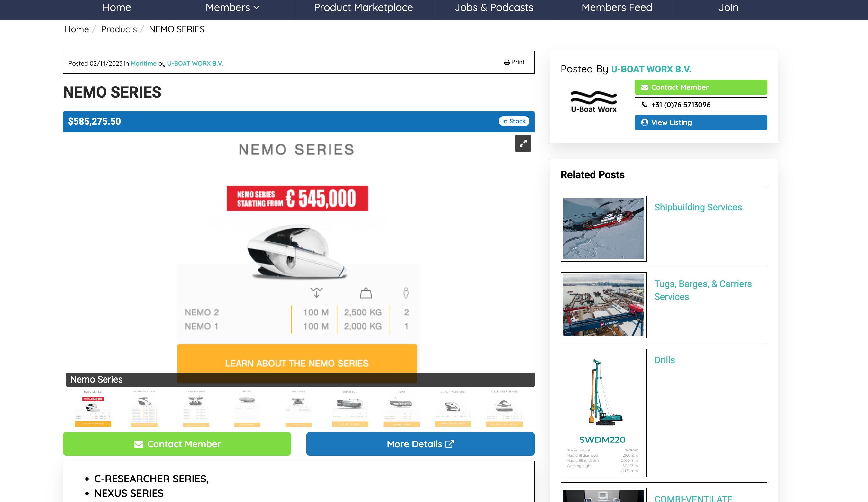The width and height of the screenshot is (868, 502).
Task: Select the Cruise Sub Series thumbnail
Action: point(196,408)
